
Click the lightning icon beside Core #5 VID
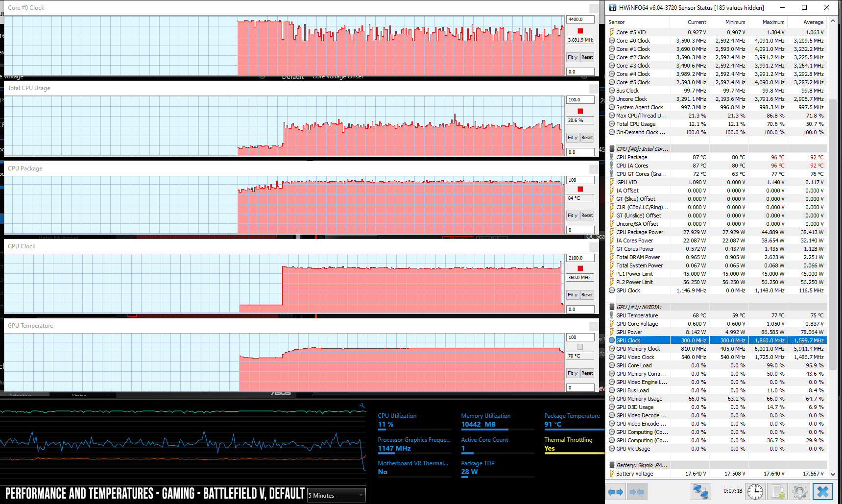(x=612, y=32)
